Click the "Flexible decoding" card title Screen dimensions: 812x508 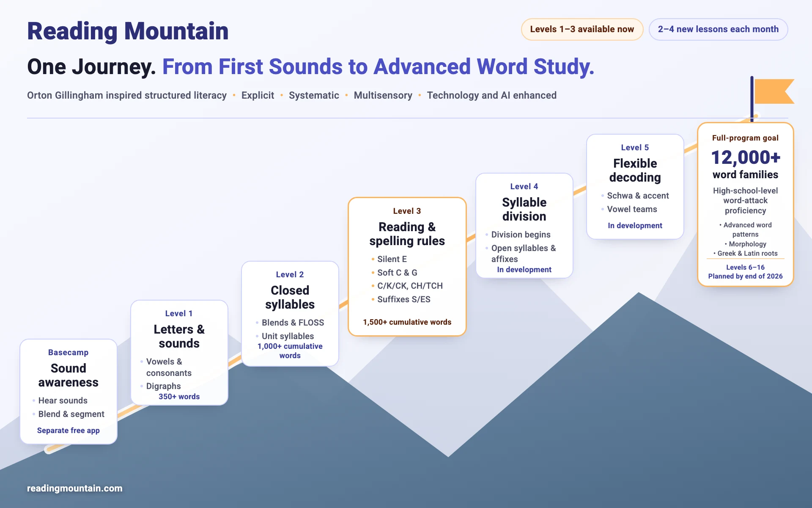pos(635,170)
